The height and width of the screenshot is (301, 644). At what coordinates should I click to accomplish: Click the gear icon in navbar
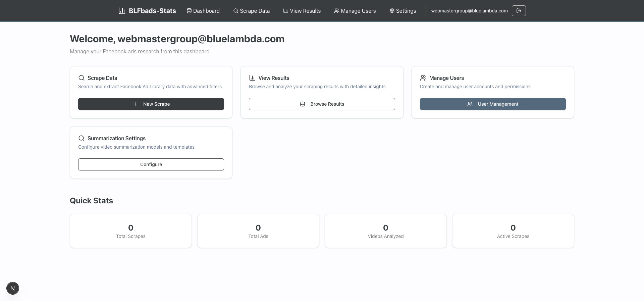[392, 11]
